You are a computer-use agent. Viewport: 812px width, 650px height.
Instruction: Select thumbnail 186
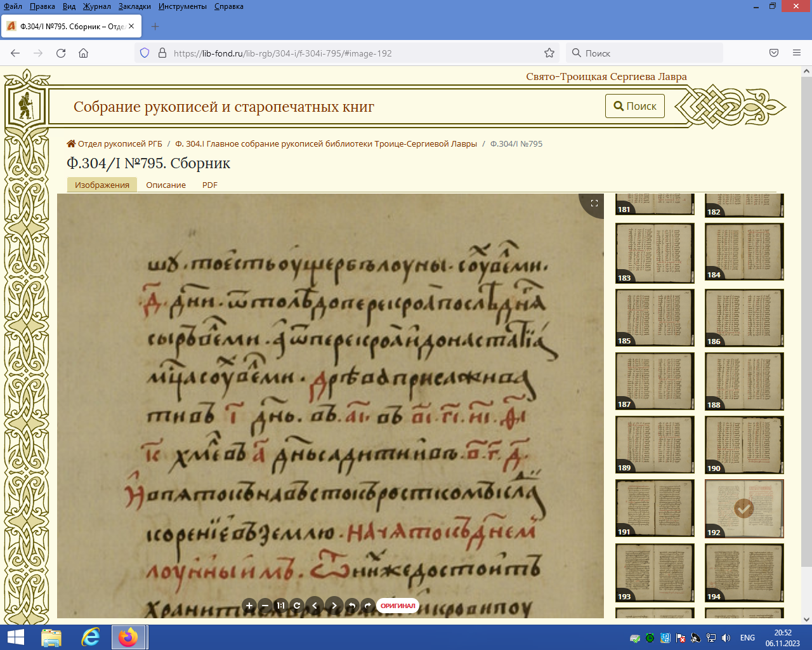[744, 318]
